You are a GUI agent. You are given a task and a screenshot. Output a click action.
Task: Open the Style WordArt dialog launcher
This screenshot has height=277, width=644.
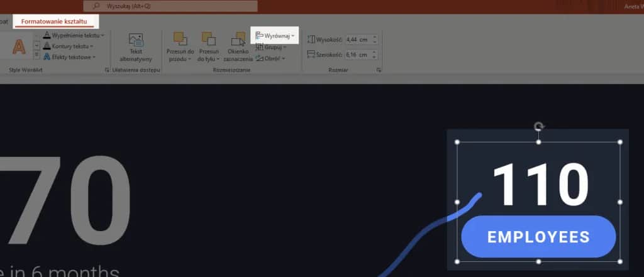(x=107, y=70)
